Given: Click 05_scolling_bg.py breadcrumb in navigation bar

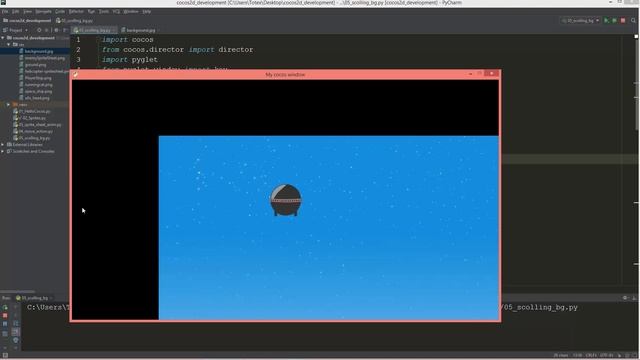Looking at the screenshot, I should tap(74, 20).
